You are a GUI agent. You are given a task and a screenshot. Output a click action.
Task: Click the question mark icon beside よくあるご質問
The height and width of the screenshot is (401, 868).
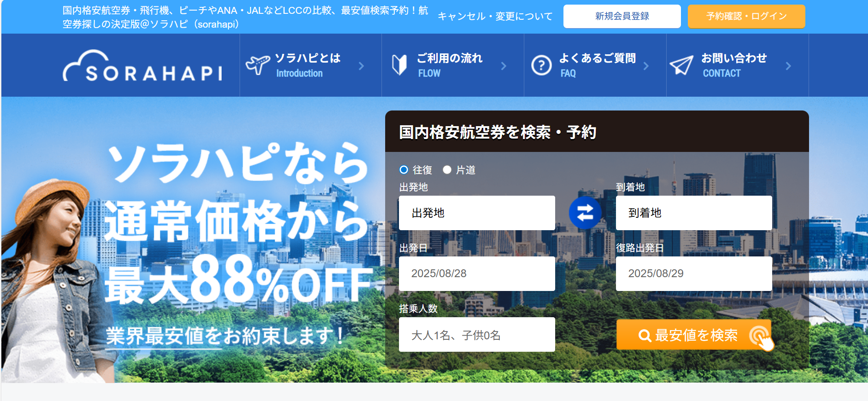point(541,65)
